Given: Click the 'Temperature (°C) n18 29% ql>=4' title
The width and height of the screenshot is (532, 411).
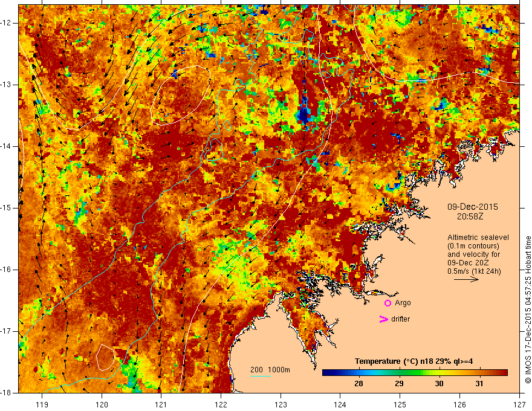Looking at the screenshot, I should click(x=414, y=361).
